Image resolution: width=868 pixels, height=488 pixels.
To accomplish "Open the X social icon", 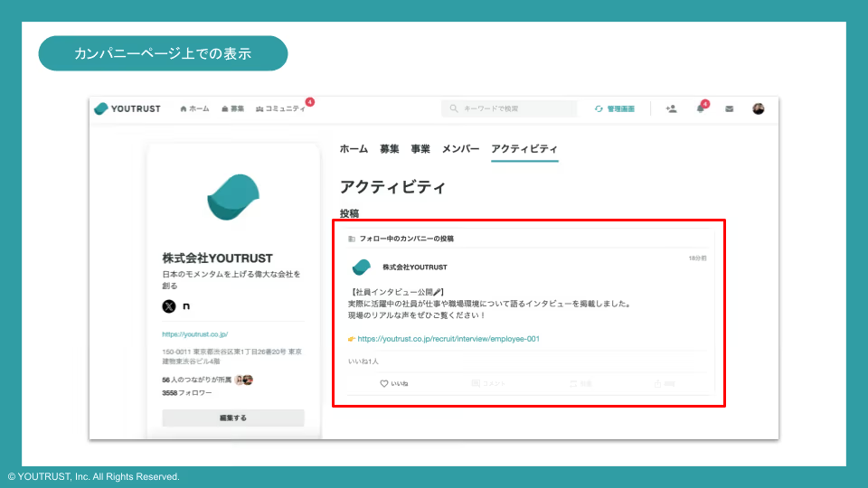I will tap(169, 306).
